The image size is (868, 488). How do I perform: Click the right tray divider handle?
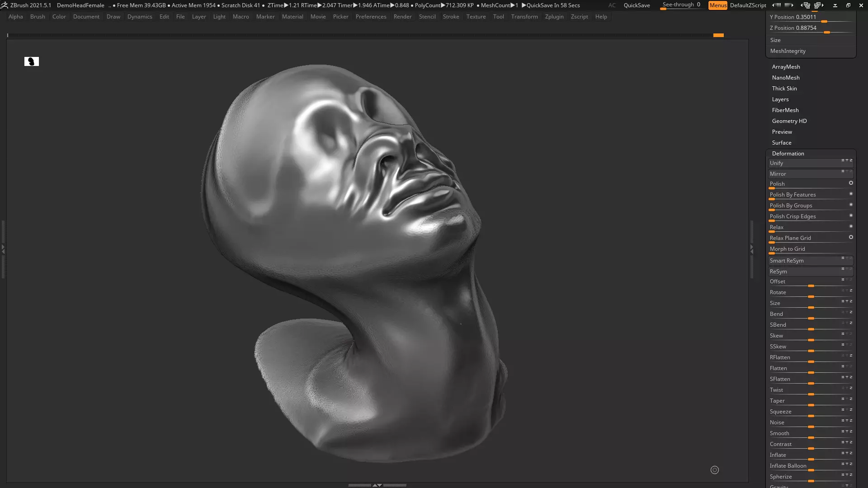[x=751, y=249]
